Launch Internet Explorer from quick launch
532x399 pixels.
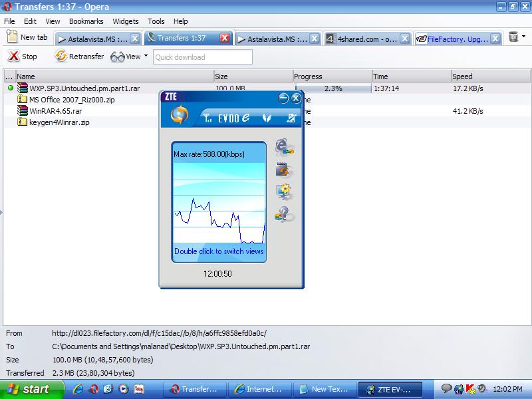[78, 389]
